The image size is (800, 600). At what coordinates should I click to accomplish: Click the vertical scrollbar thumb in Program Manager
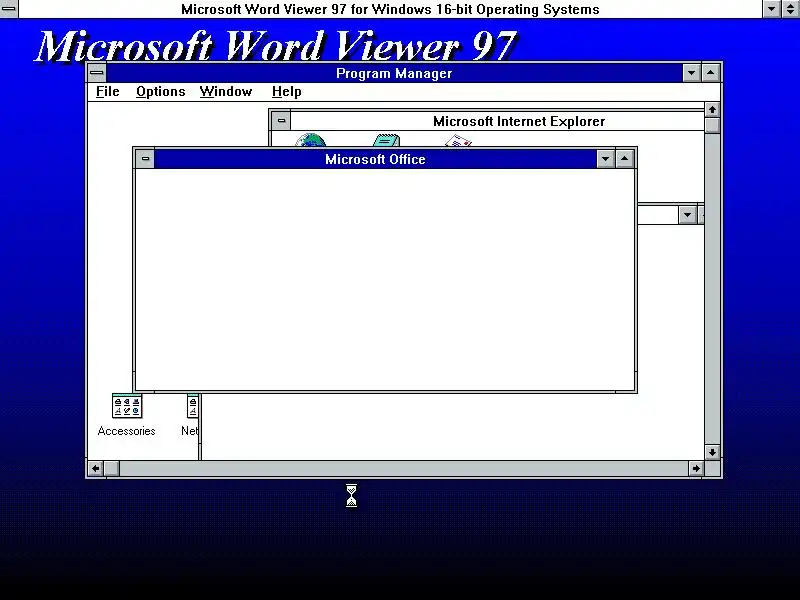[x=713, y=126]
